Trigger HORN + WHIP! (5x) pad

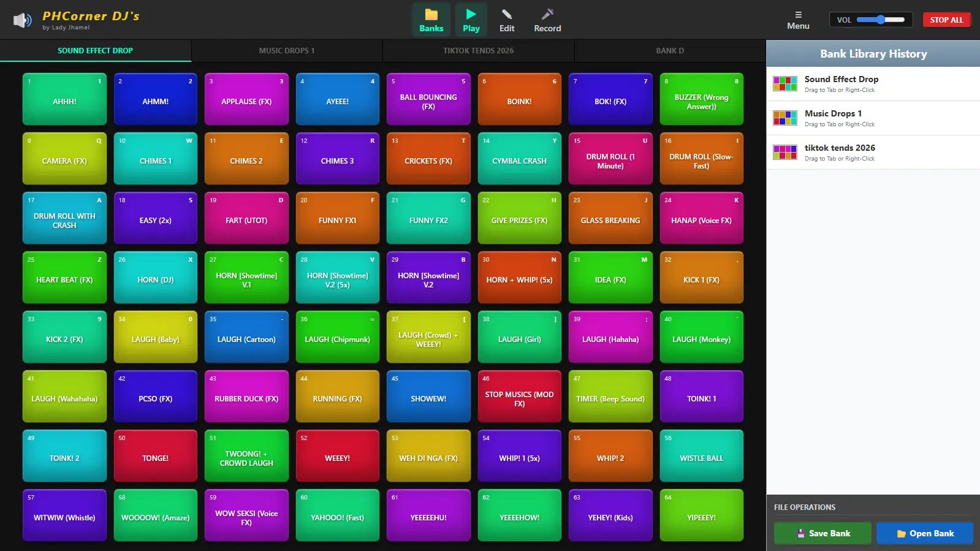(520, 278)
